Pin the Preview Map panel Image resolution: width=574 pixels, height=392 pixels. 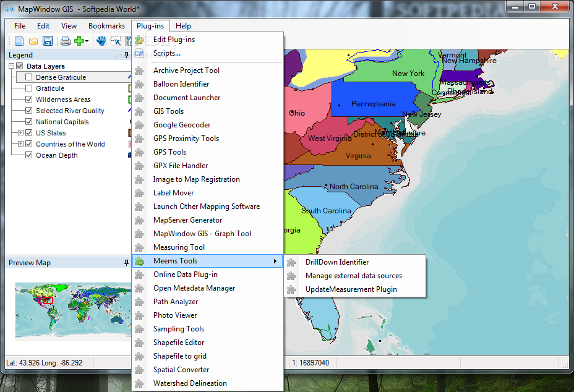click(126, 262)
